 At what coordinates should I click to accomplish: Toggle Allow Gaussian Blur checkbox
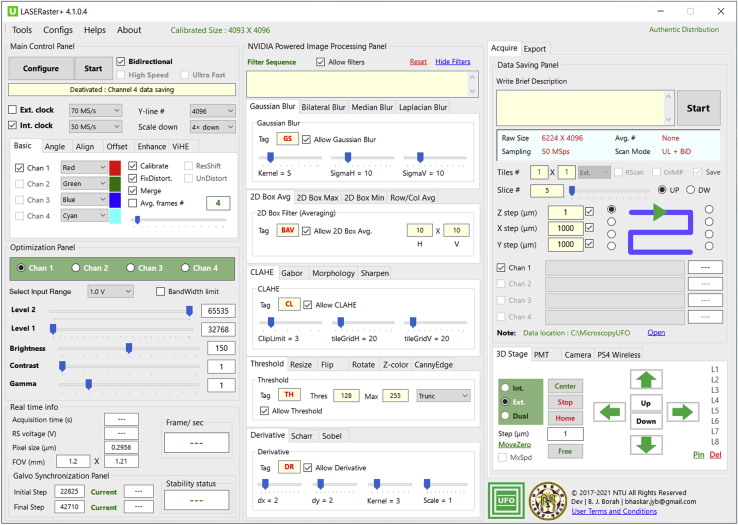(307, 138)
